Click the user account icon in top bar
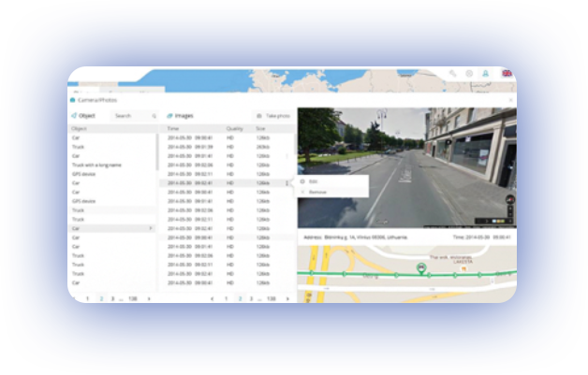Image resolution: width=588 pixels, height=375 pixels. [485, 73]
